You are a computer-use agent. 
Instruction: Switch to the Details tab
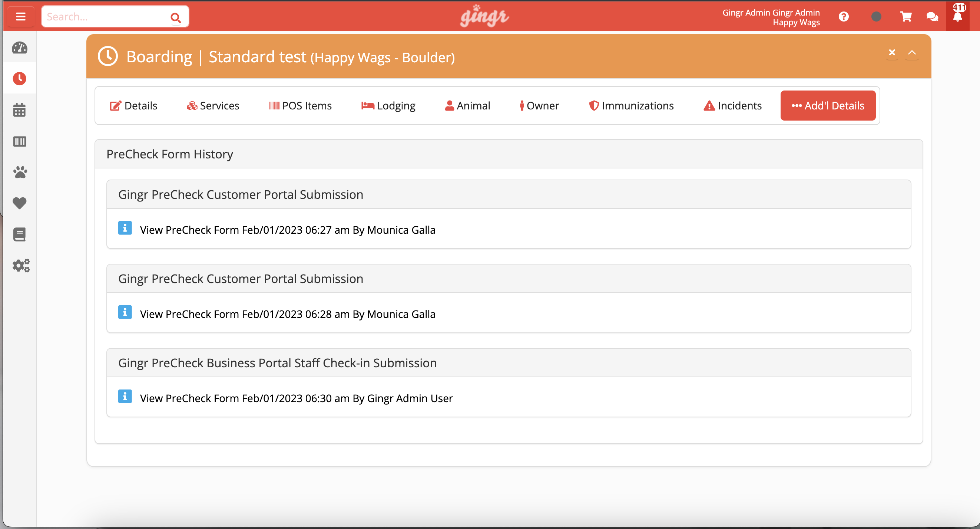coord(133,106)
